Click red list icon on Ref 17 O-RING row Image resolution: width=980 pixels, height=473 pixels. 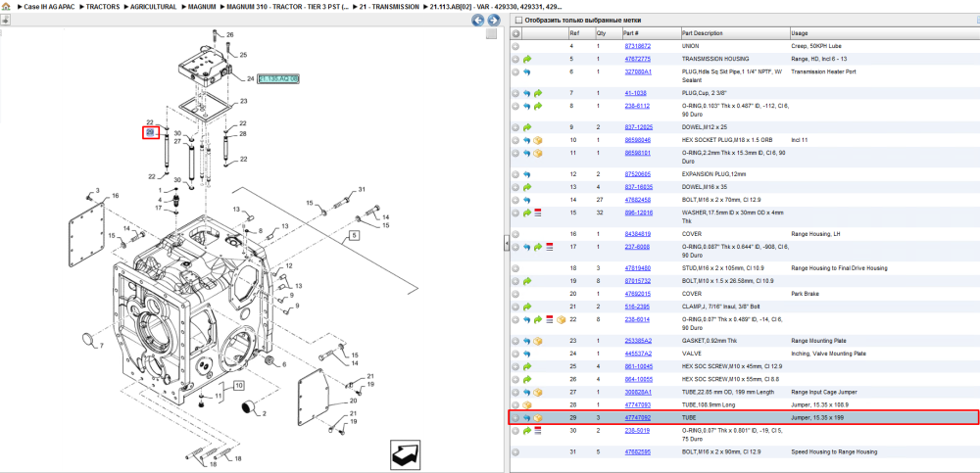click(x=550, y=247)
